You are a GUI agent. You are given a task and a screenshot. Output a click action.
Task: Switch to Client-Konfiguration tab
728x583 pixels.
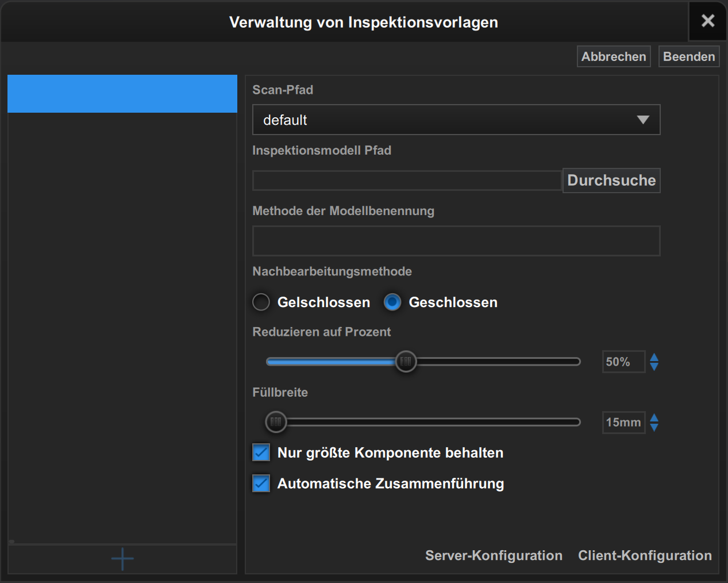click(645, 555)
